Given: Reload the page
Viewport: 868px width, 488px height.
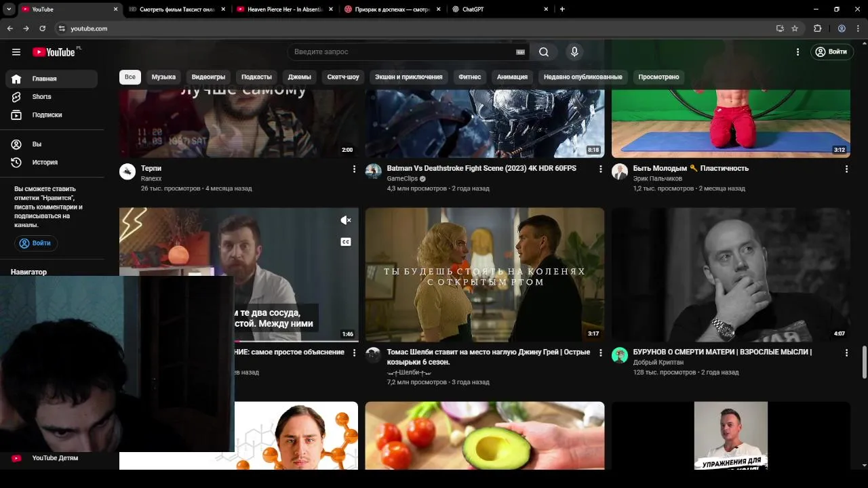Looking at the screenshot, I should [42, 28].
